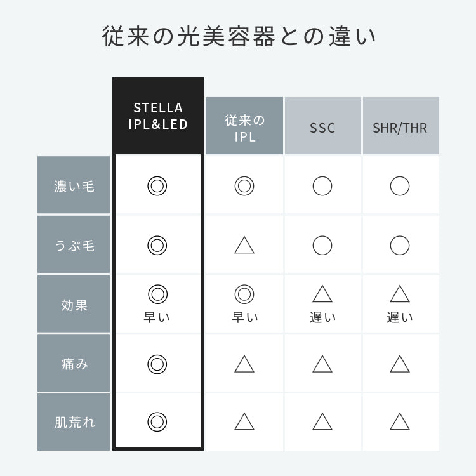
Task: Select the single circle for SSC 濃い毛
Action: (x=322, y=186)
